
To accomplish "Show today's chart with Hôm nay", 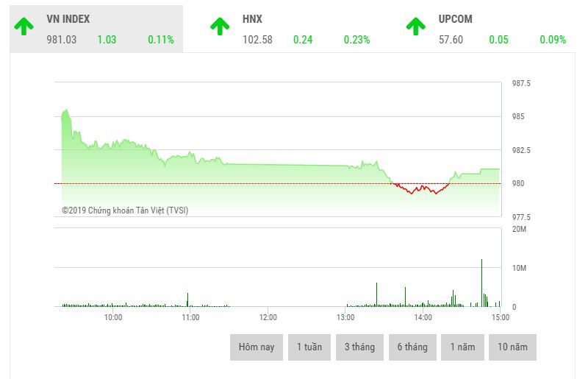I will tap(257, 347).
